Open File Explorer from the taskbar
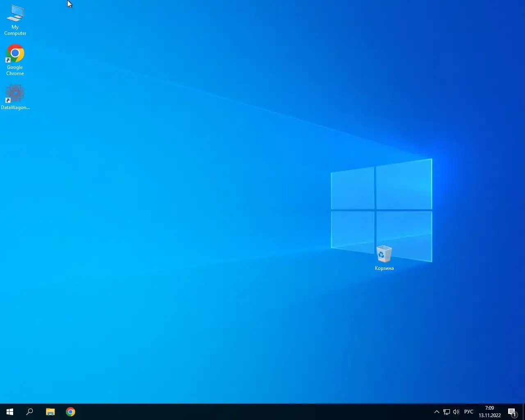Image resolution: width=525 pixels, height=420 pixels. [50, 412]
